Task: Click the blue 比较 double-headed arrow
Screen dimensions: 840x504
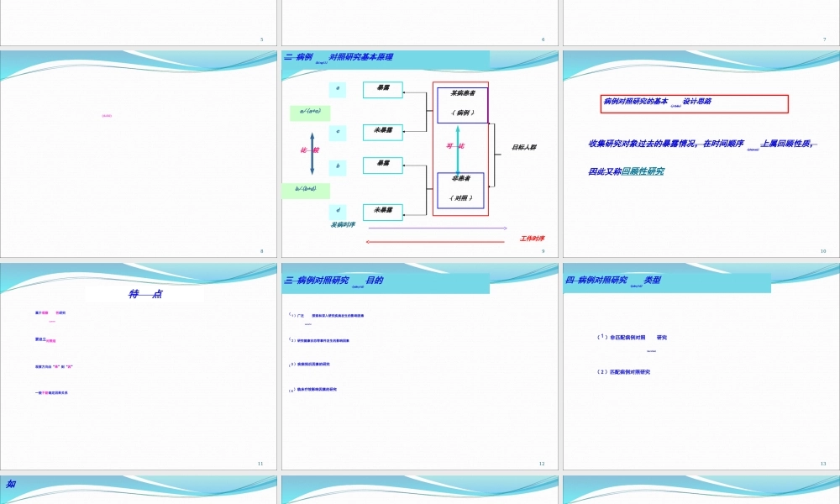Action: pyautogui.click(x=312, y=152)
